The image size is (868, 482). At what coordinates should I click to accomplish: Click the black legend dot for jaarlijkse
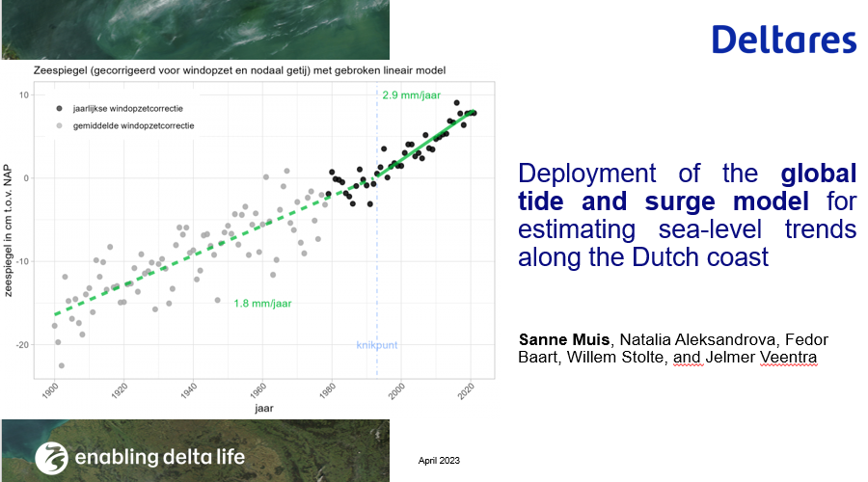pyautogui.click(x=59, y=109)
